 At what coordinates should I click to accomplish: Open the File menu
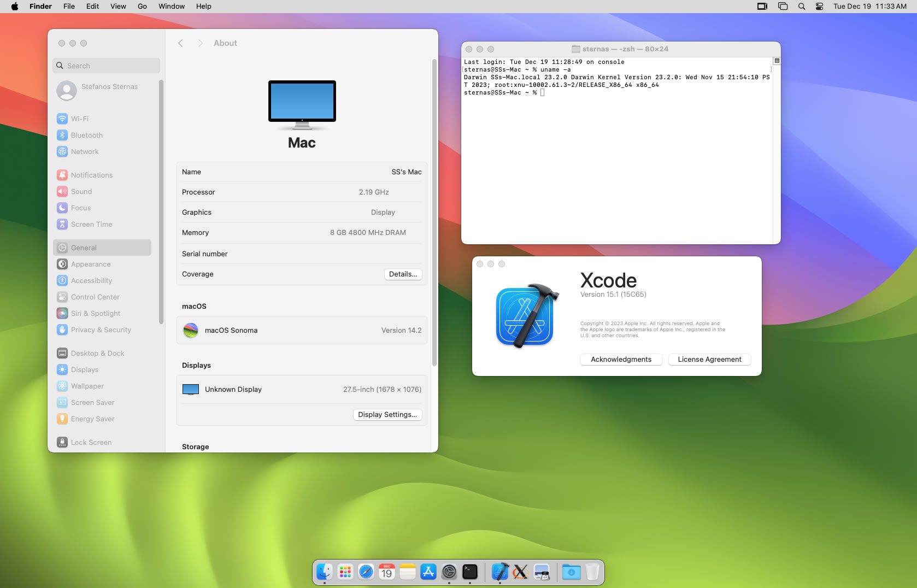tap(69, 7)
